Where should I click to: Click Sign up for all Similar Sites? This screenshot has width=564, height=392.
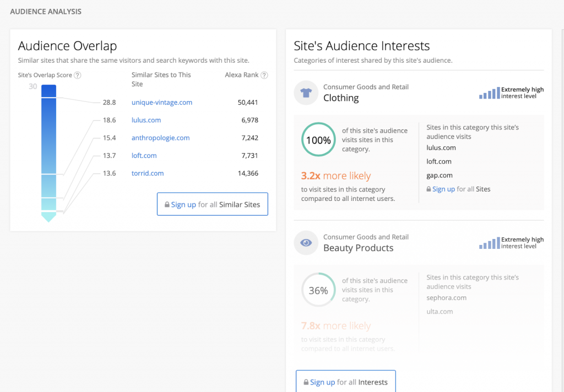[212, 204]
